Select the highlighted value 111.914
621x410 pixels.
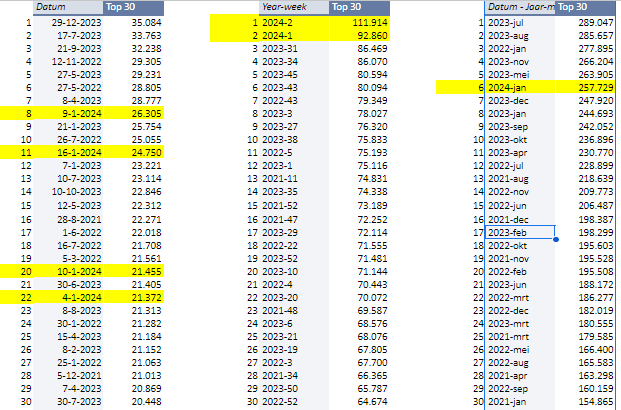pos(360,23)
